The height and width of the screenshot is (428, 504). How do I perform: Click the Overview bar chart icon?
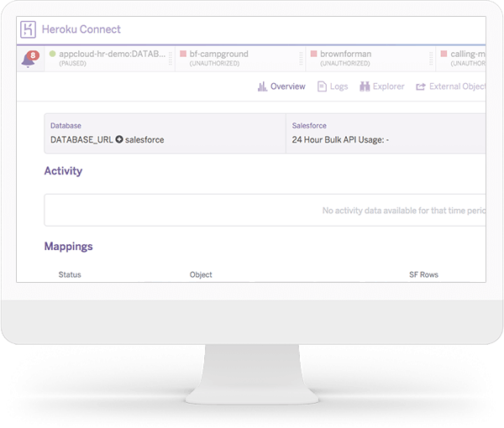click(262, 86)
